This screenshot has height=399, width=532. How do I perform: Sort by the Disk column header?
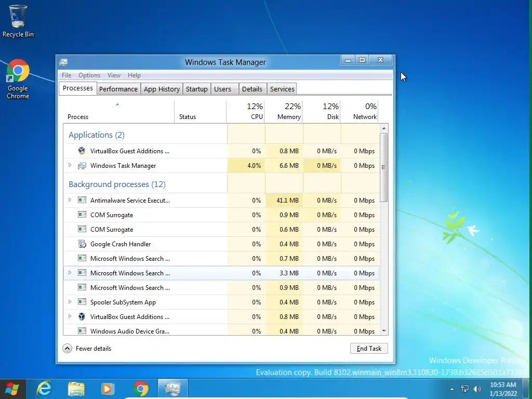click(321, 112)
